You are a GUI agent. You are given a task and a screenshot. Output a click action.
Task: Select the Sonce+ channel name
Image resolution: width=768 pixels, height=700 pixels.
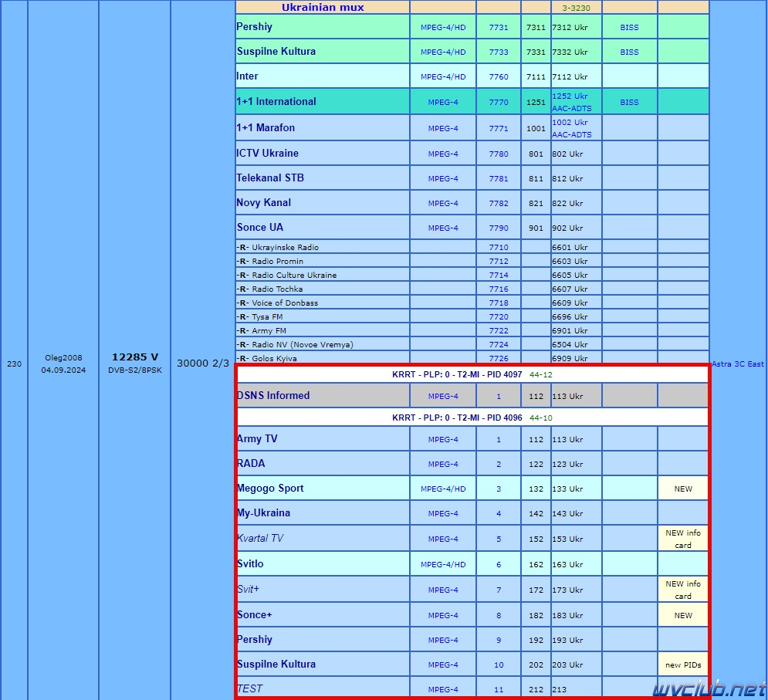254,615
